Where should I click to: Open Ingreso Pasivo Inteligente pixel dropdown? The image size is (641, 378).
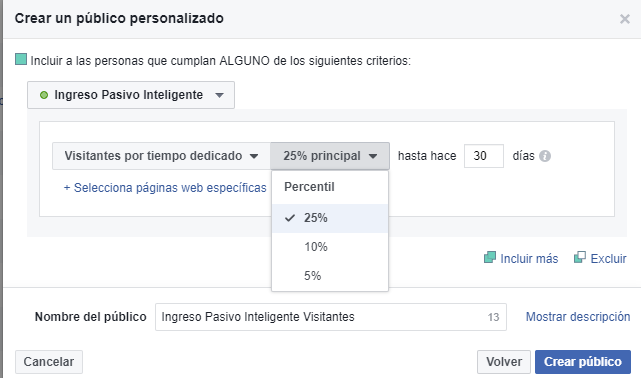point(131,95)
